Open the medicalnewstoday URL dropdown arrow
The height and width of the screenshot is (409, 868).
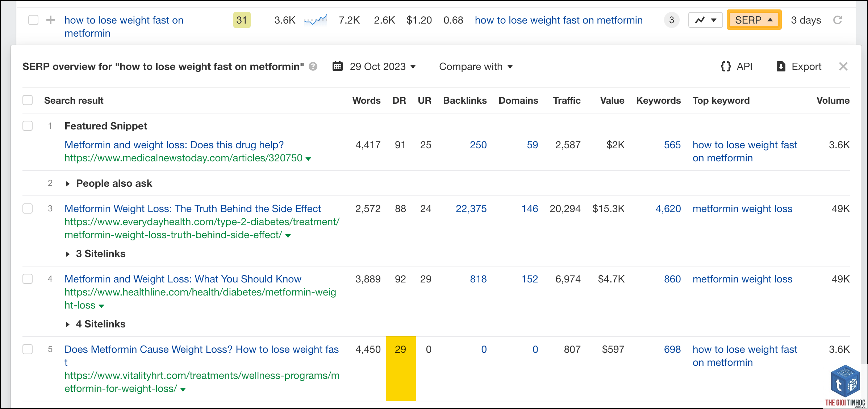pyautogui.click(x=308, y=159)
